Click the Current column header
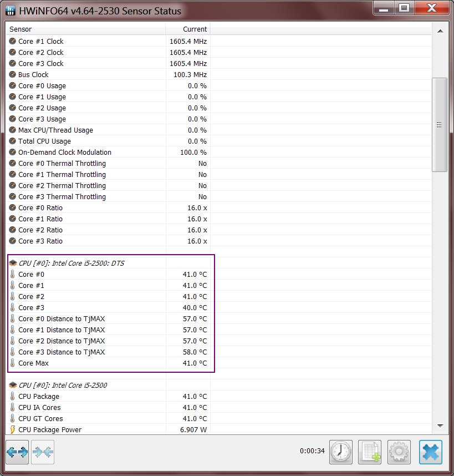Screen dimensions: 454x476 click(188, 29)
